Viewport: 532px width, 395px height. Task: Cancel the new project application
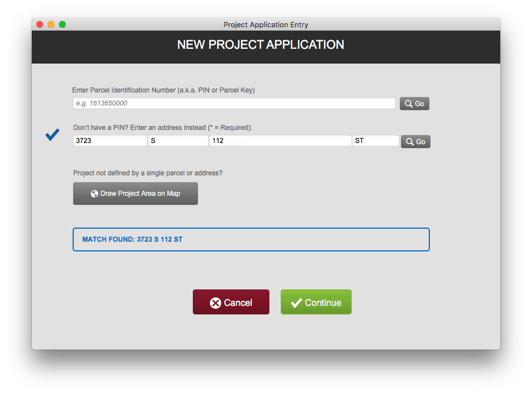coord(231,302)
